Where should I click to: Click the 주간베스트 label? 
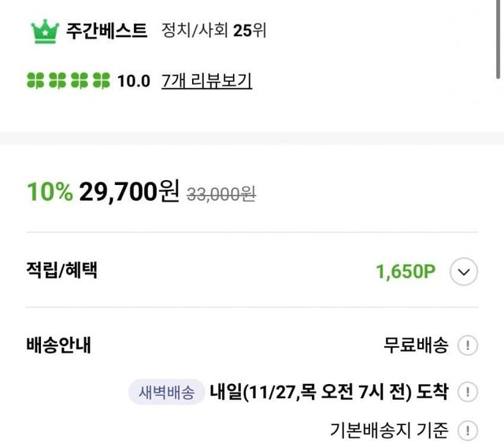[x=108, y=31]
